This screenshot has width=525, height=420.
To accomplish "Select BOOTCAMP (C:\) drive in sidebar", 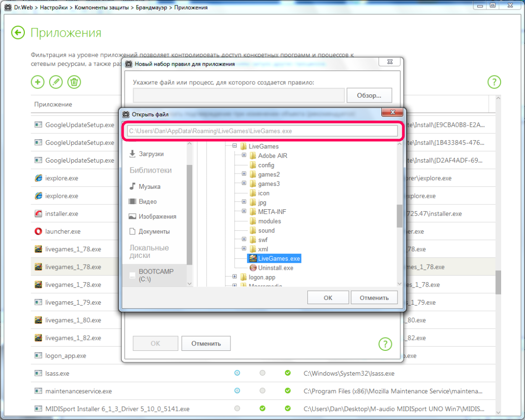I will coord(154,275).
